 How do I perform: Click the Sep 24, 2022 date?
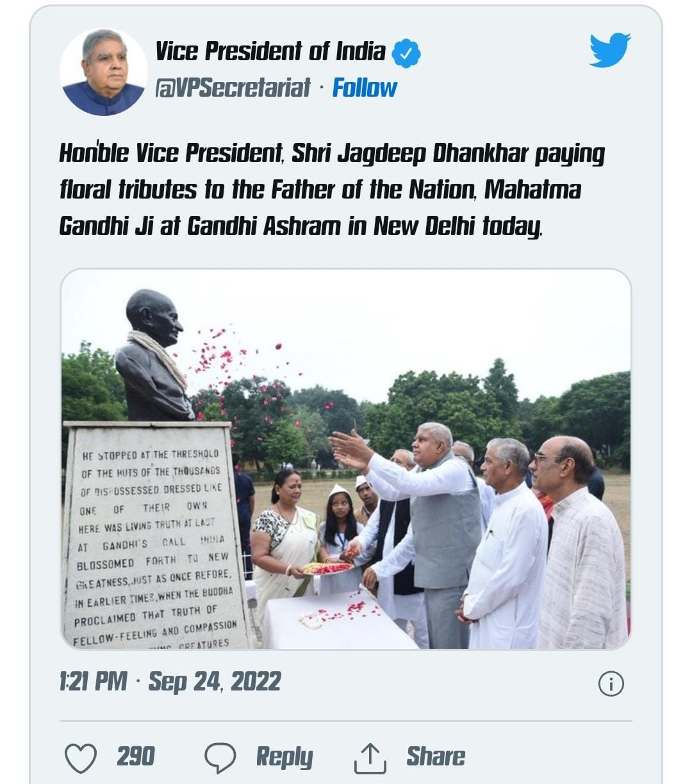point(215,682)
